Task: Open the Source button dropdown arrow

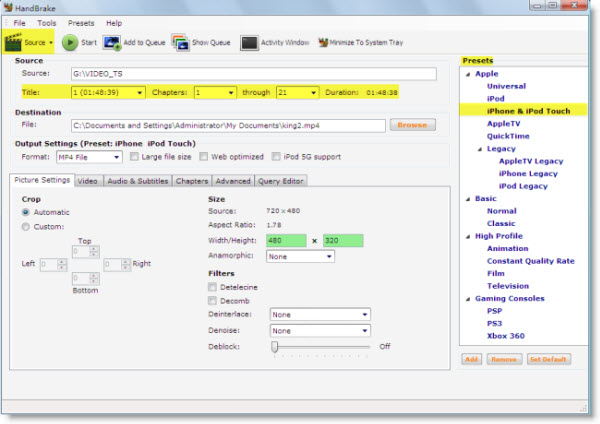Action: click(51, 42)
